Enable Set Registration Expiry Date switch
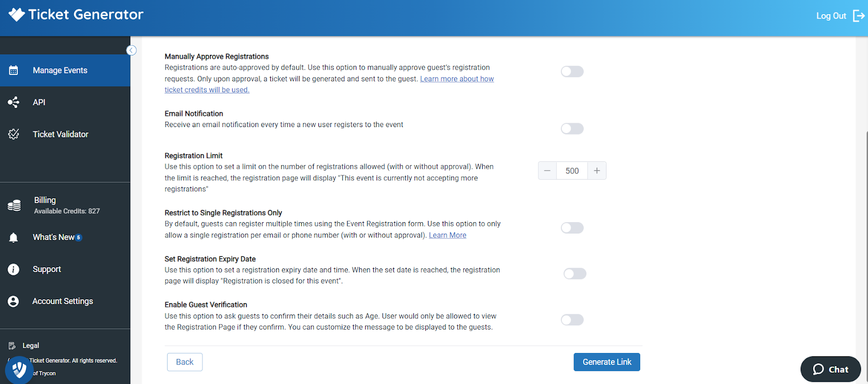 click(575, 274)
